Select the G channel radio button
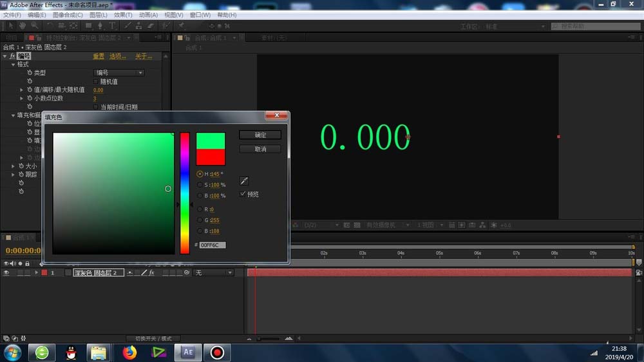The height and width of the screenshot is (362, 644). click(200, 220)
